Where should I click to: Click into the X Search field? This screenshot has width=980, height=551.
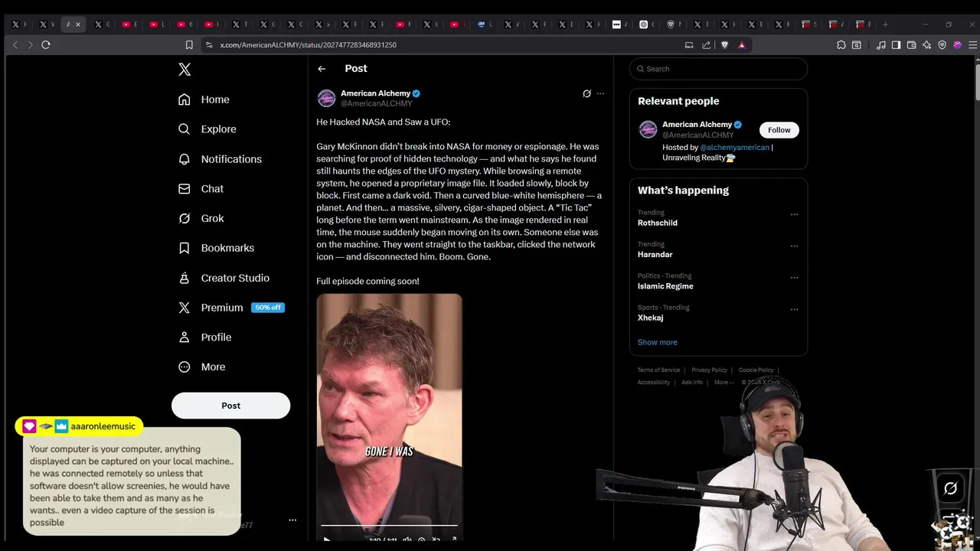[x=718, y=69]
